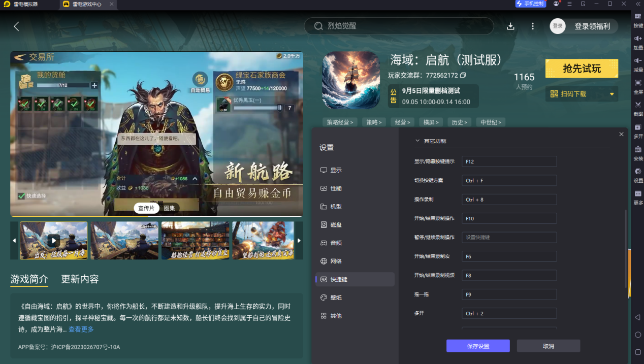Click the round 登录 avatar
The height and width of the screenshot is (364, 644).
(x=558, y=26)
